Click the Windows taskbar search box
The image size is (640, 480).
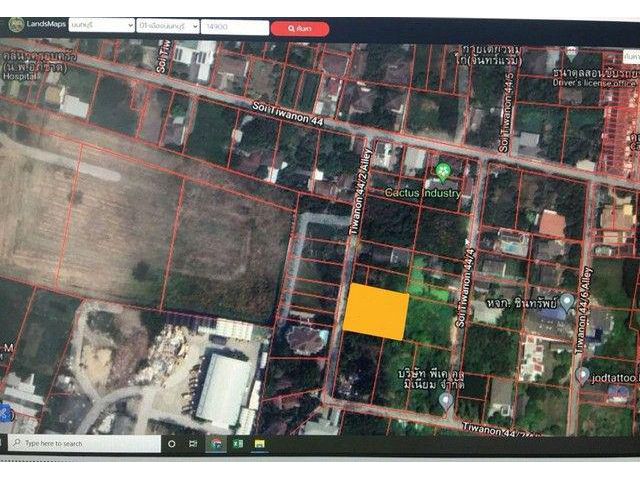click(x=84, y=444)
